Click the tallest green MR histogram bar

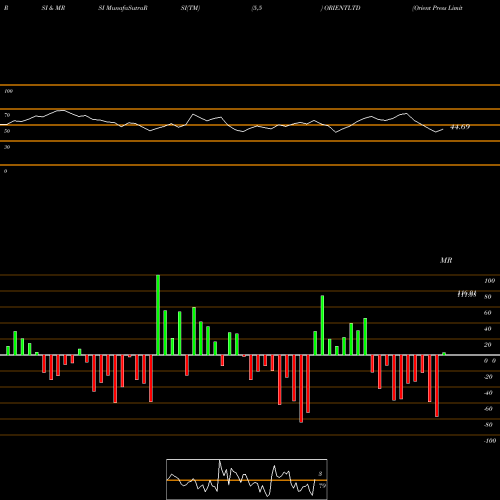(x=158, y=315)
